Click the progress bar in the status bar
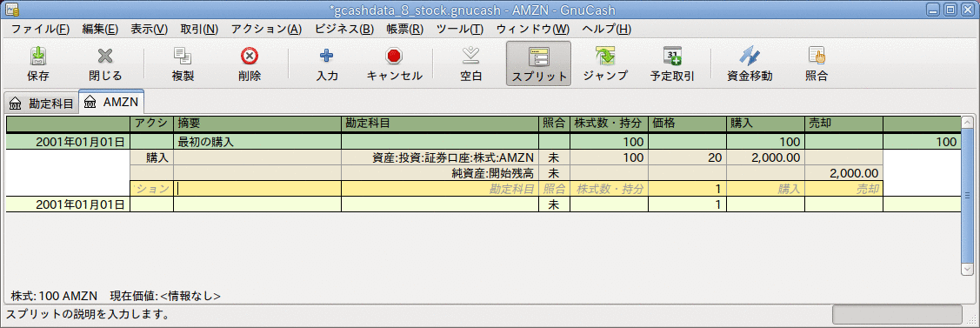Viewport: 980px width, 328px height. click(897, 314)
